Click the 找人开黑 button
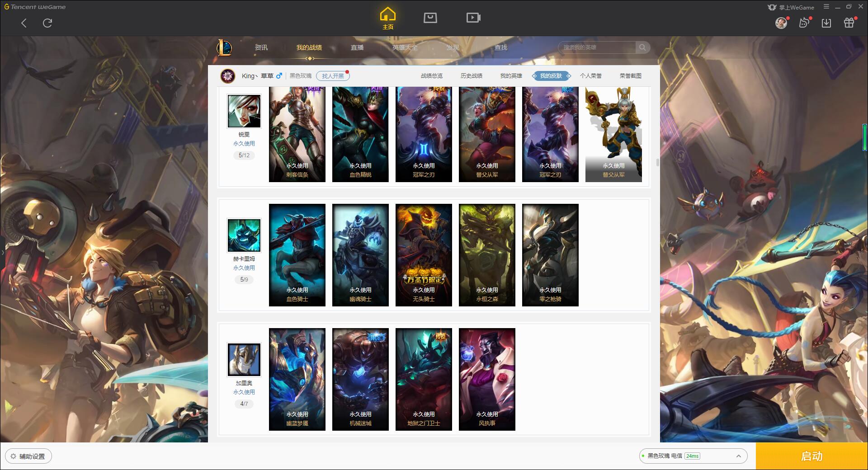The image size is (868, 470). (x=333, y=76)
